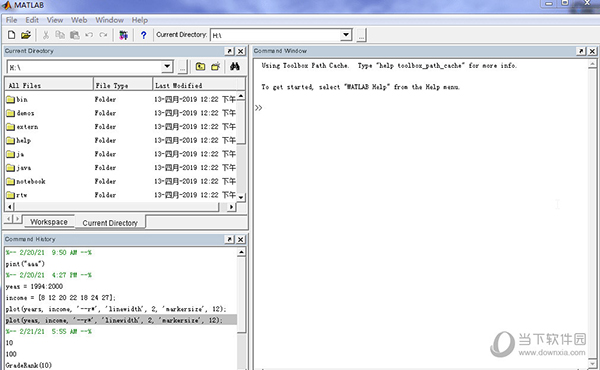Open the File menu

(x=11, y=20)
